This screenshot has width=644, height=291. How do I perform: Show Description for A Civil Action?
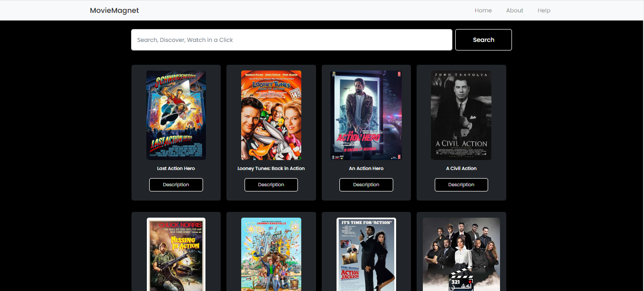pos(461,185)
